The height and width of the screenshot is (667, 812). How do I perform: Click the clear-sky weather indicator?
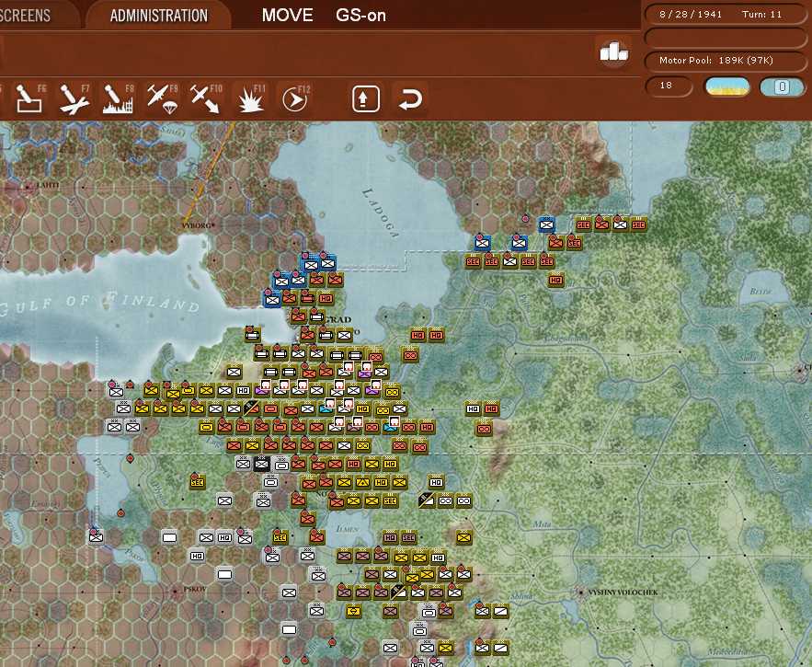[x=727, y=86]
